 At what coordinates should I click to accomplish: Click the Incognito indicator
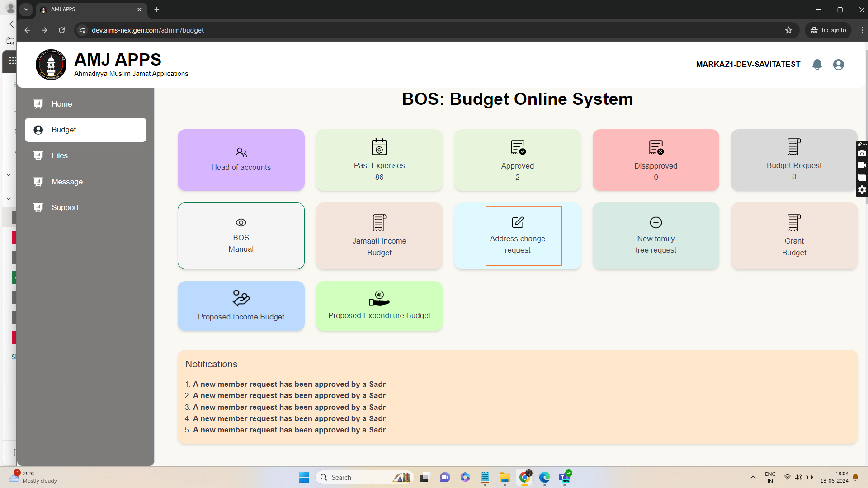pyautogui.click(x=828, y=30)
